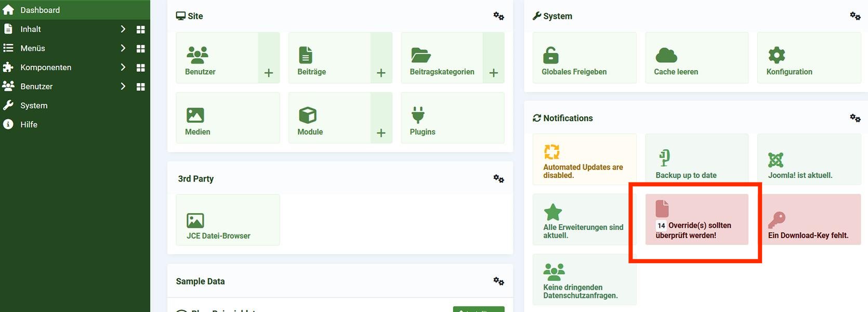Viewport: 868px width, 312px height.
Task: Open the Override(s) sollten überprüft werden notification
Action: tap(696, 220)
